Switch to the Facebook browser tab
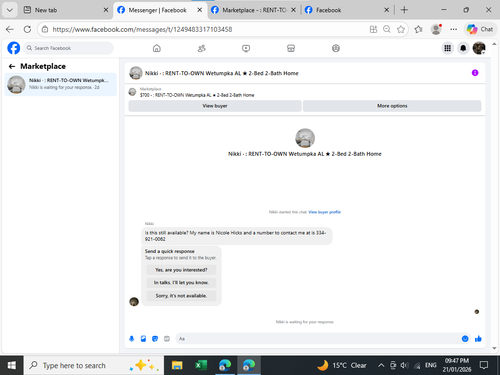The width and height of the screenshot is (500, 375). pos(347,10)
